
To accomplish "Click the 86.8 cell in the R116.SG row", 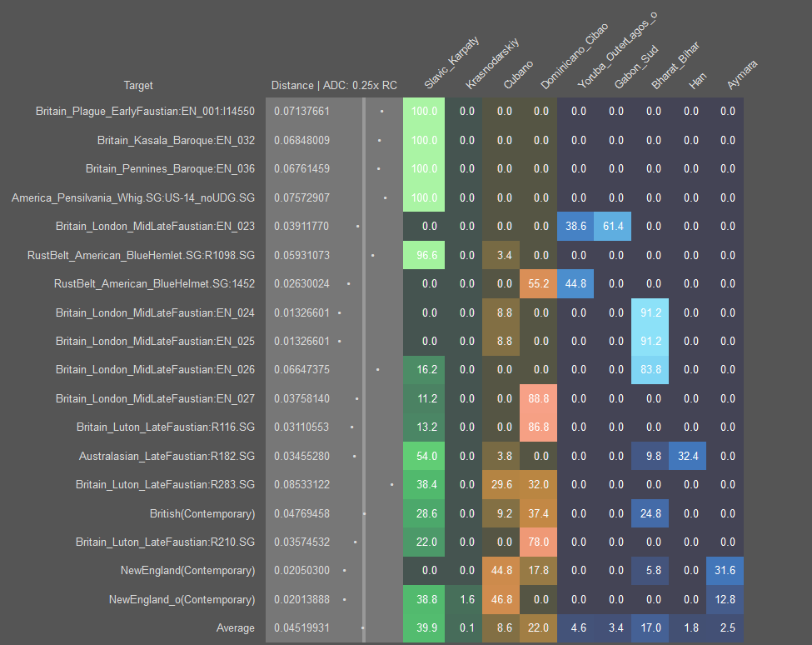I will 539,427.
